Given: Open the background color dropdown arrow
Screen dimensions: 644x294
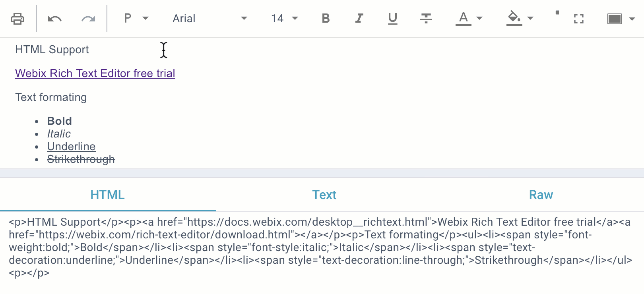Looking at the screenshot, I should point(530,18).
